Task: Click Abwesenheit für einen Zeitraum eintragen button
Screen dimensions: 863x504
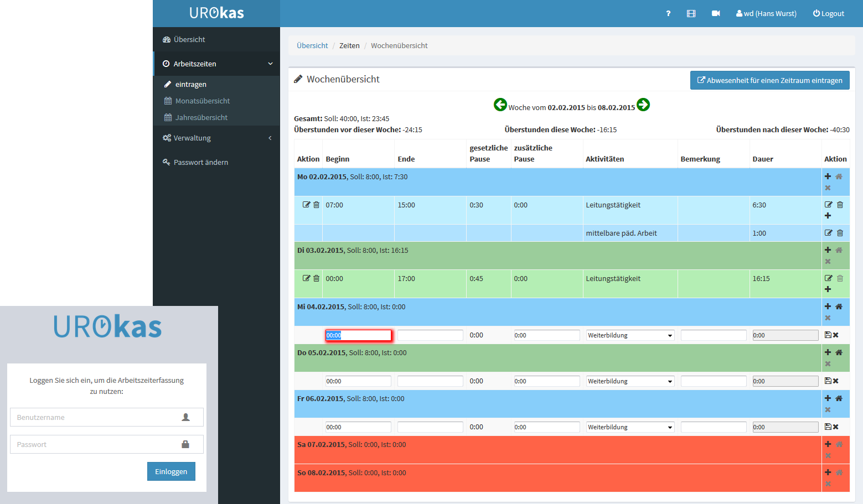Action: 769,80
